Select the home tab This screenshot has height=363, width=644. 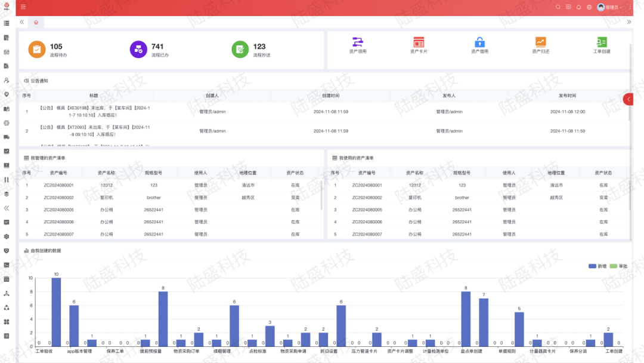[36, 22]
